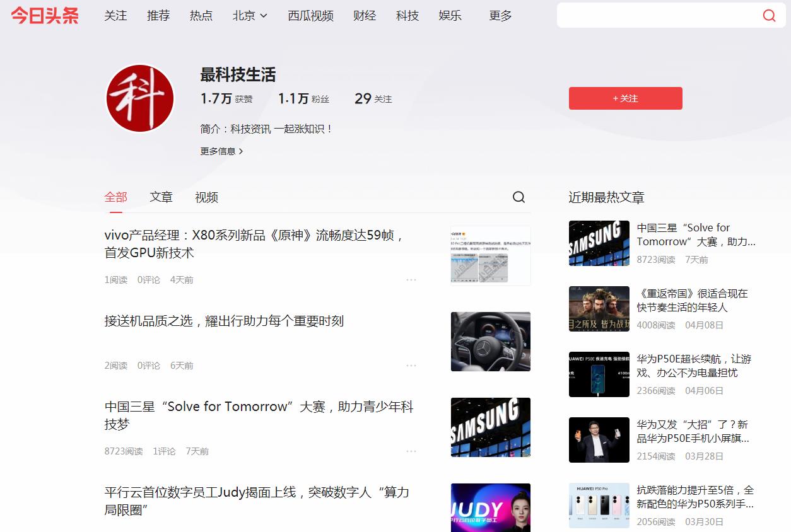The image size is (791, 532).
Task: Click 0评论 under 耀出行 article
Action: pos(149,366)
